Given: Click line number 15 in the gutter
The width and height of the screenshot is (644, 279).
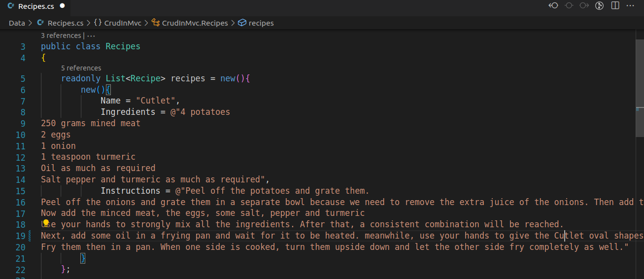Looking at the screenshot, I should (x=20, y=191).
